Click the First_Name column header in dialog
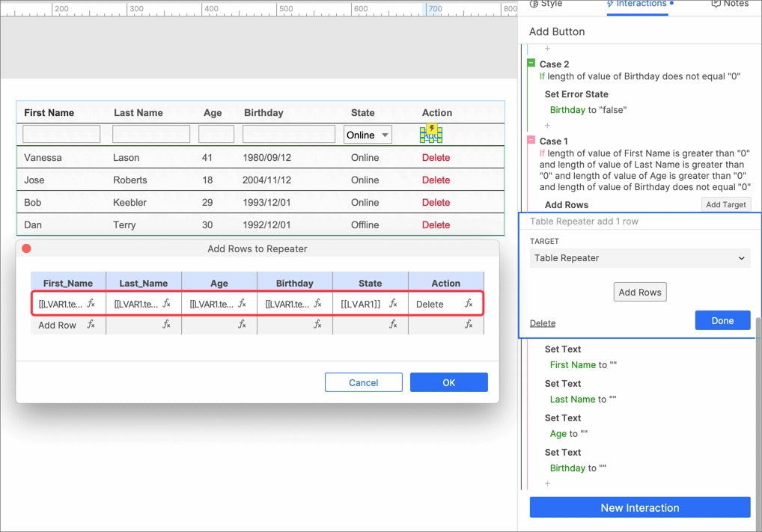The height and width of the screenshot is (532, 762). pyautogui.click(x=68, y=283)
